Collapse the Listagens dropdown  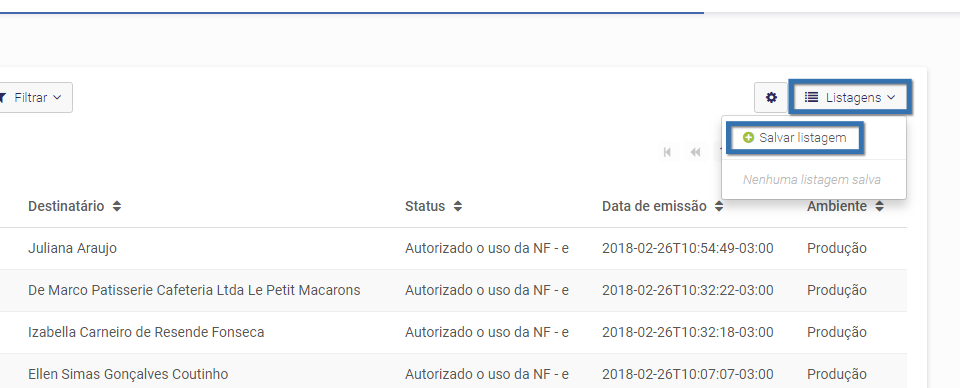coord(850,97)
